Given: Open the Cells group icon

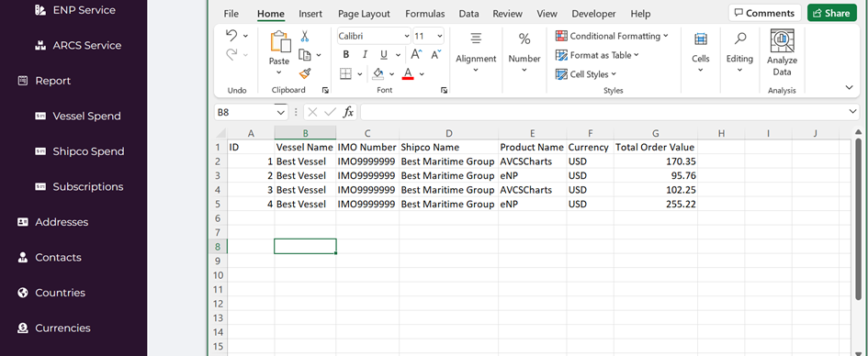Looking at the screenshot, I should click(x=701, y=39).
